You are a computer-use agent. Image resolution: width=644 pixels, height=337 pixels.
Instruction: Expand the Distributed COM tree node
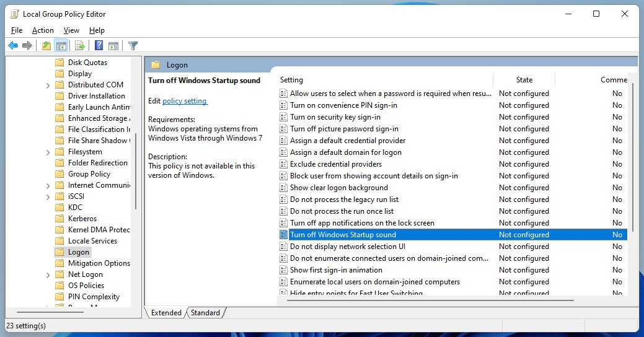(48, 85)
